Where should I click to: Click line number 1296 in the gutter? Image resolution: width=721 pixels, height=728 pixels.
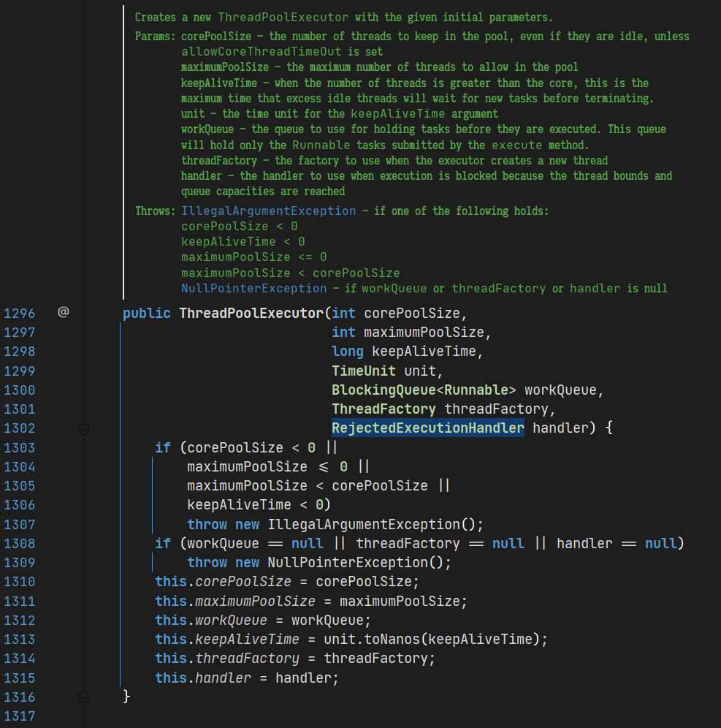[x=20, y=314]
